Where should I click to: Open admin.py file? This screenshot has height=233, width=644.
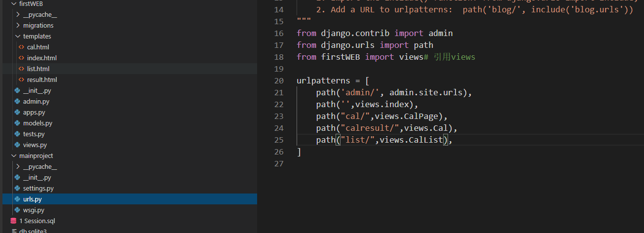pos(36,102)
